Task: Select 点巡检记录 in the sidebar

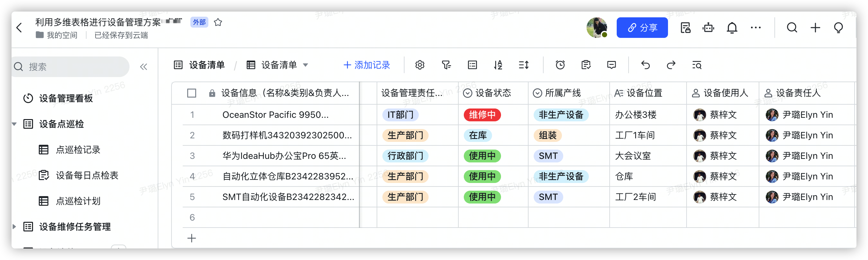Action: 78,150
